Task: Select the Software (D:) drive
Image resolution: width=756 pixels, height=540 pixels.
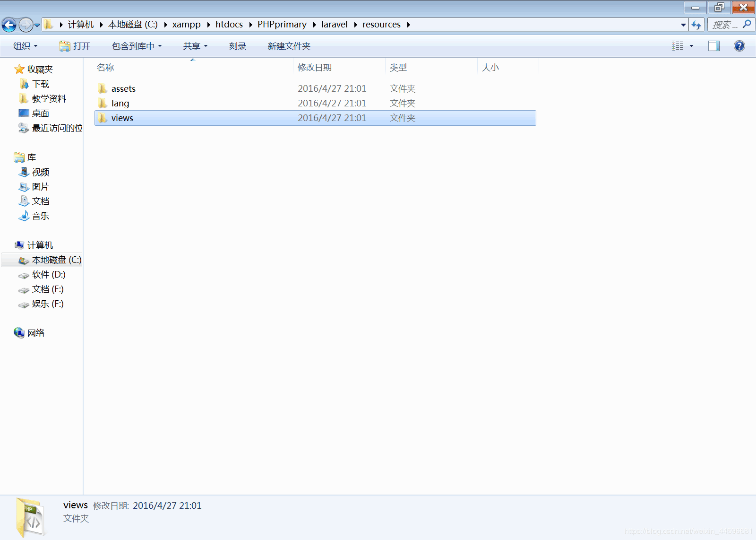Action: click(x=48, y=275)
